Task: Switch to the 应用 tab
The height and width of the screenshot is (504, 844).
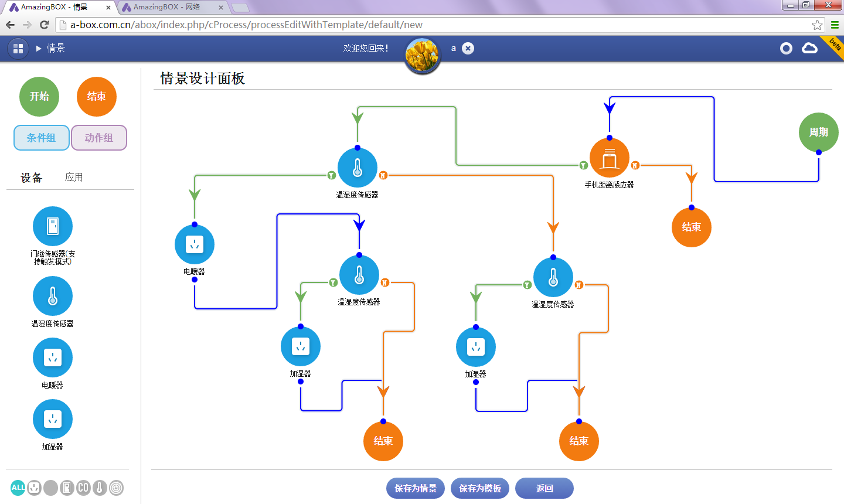Action: tap(74, 177)
